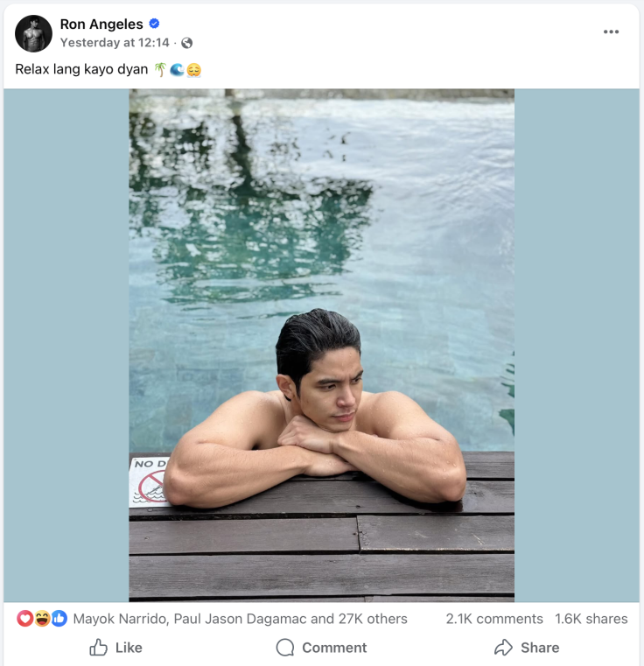This screenshot has height=666, width=644.
Task: Like the post
Action: point(116,648)
